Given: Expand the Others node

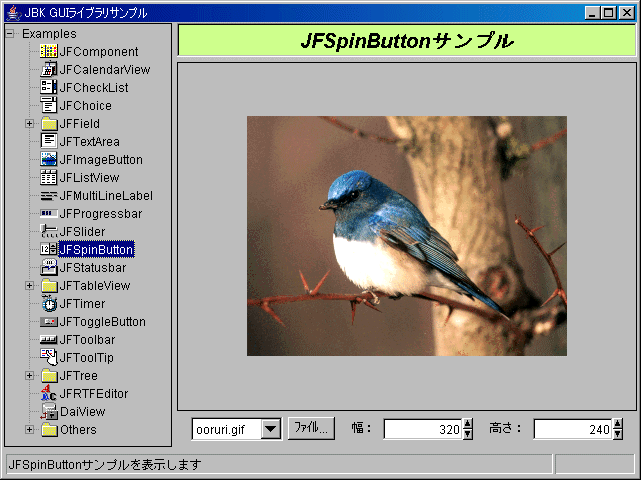Looking at the screenshot, I should pyautogui.click(x=29, y=429).
